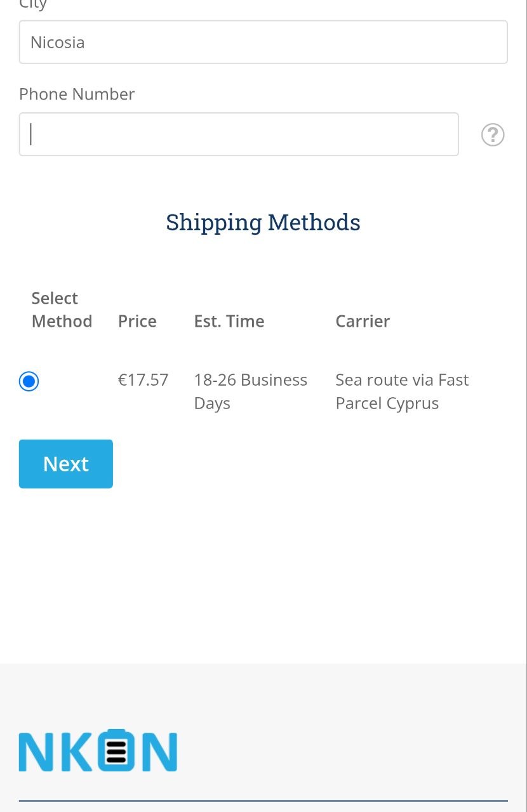Click the 18-26 Business Days estimate
The width and height of the screenshot is (527, 812).
[250, 391]
